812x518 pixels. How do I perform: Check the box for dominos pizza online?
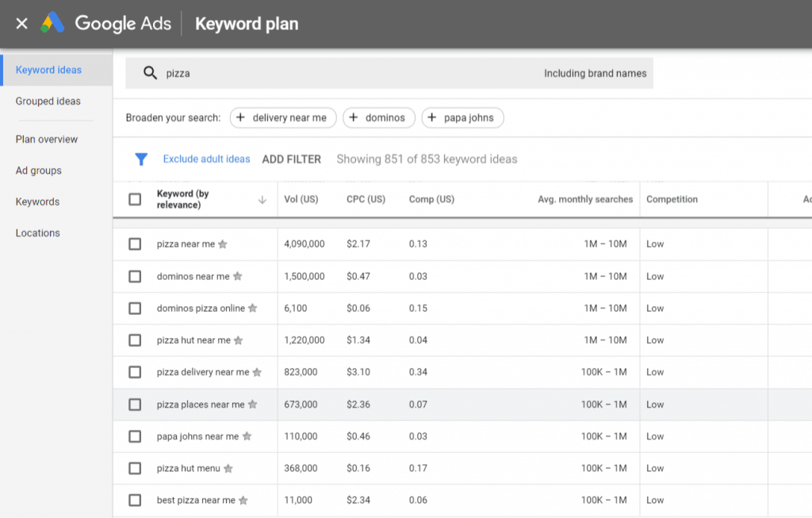135,309
